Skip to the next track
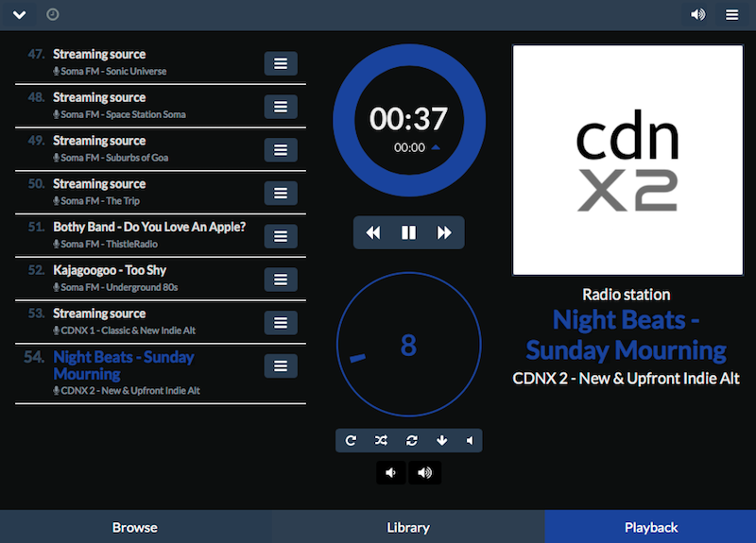The image size is (756, 543). tap(444, 232)
